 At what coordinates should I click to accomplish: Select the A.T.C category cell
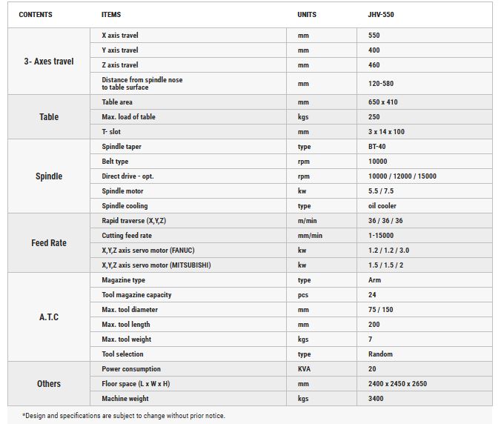[49, 317]
